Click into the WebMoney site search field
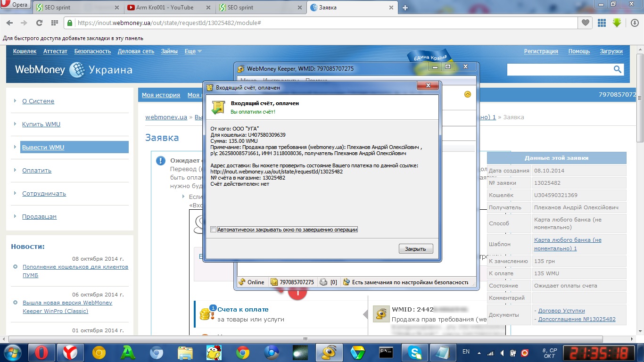Screen dimensions: 644x362 tap(559, 70)
